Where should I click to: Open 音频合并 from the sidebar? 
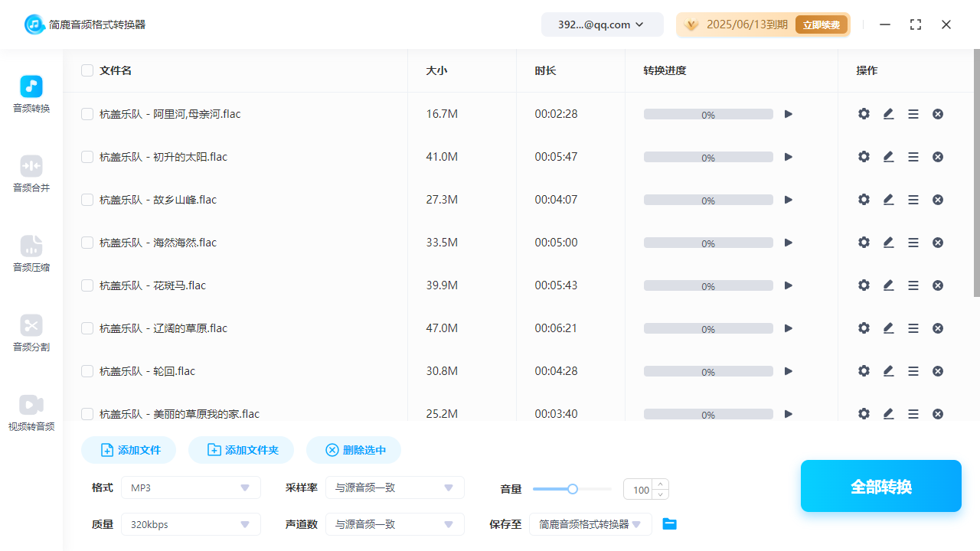[31, 174]
